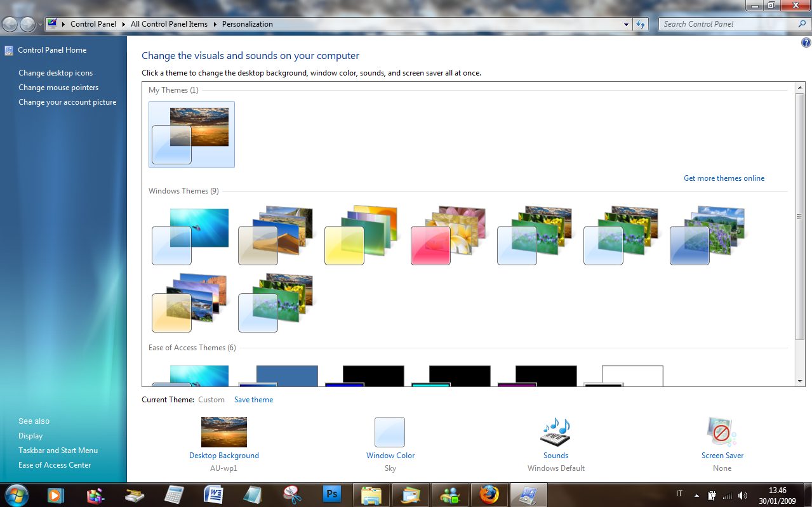Open the Sounds settings icon
This screenshot has height=507, width=812.
coord(556,432)
